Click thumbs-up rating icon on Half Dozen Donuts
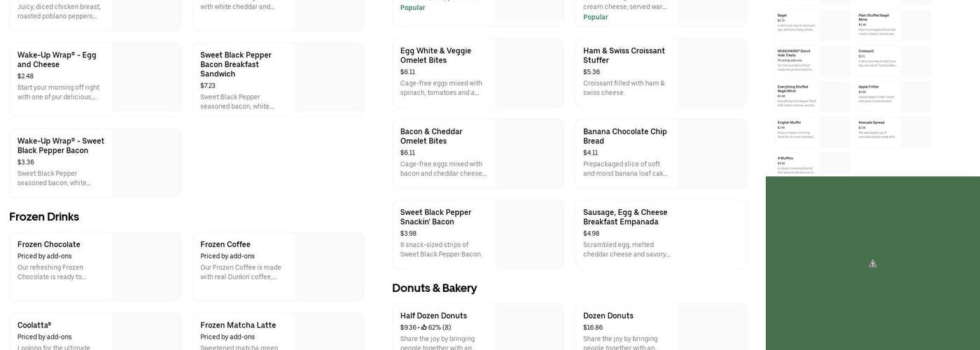The height and width of the screenshot is (350, 980). [x=424, y=328]
